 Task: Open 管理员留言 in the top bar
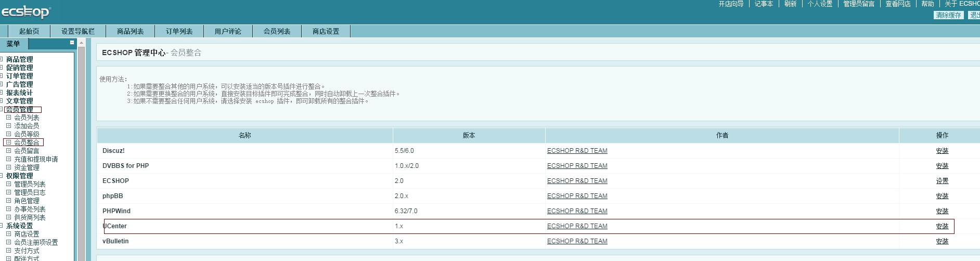[859, 4]
